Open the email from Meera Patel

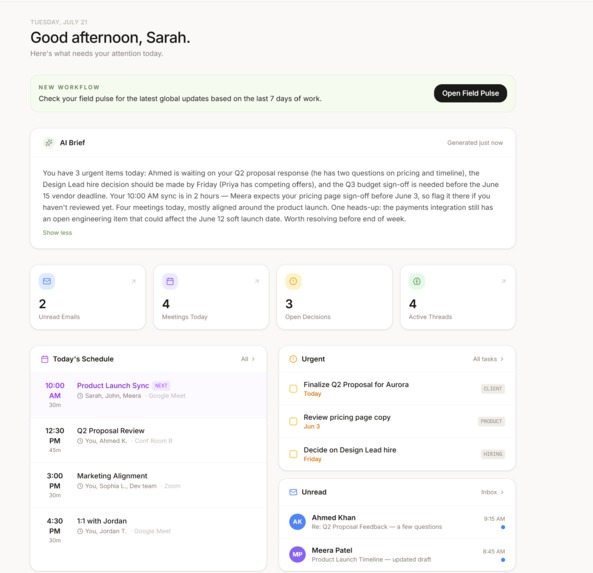tap(397, 554)
